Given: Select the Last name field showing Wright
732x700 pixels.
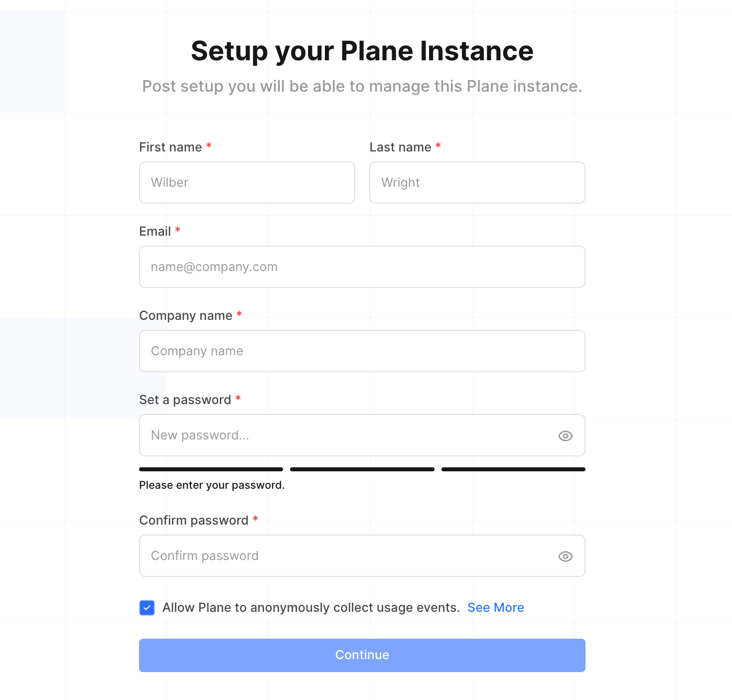Looking at the screenshot, I should pyautogui.click(x=477, y=182).
